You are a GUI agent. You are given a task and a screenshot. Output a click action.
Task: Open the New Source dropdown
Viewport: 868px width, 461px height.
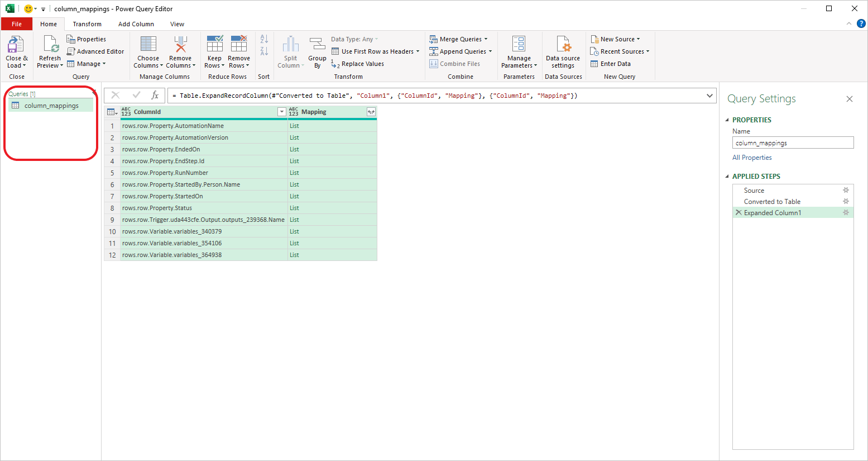[615, 39]
